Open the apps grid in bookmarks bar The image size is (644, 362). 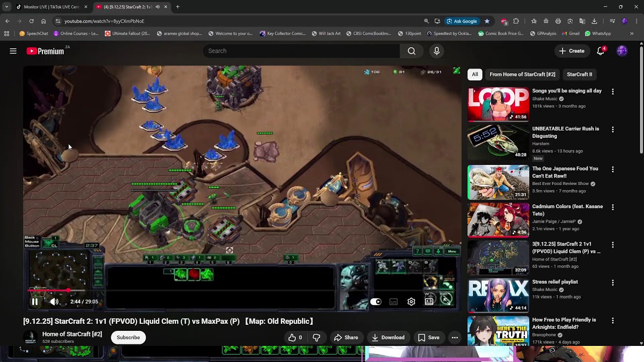pyautogui.click(x=7, y=34)
